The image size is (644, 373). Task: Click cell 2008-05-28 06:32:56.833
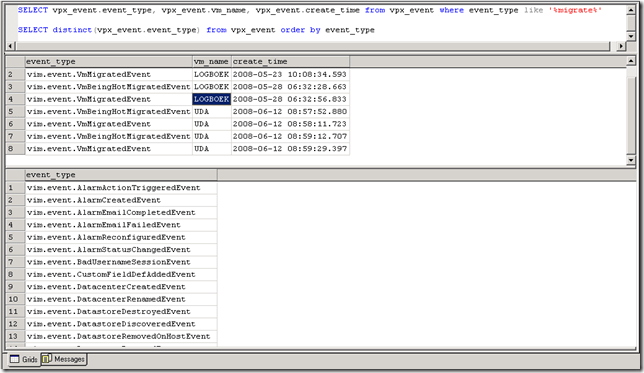(290, 99)
